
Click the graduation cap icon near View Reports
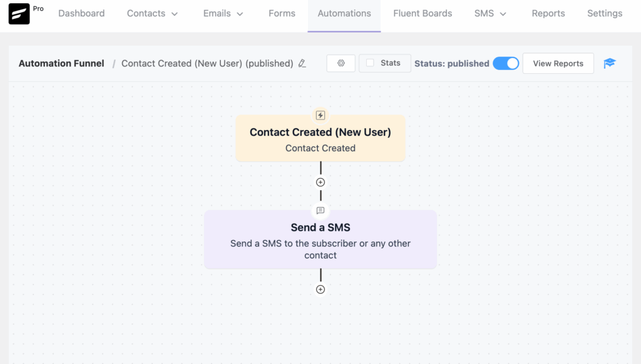[x=610, y=63]
